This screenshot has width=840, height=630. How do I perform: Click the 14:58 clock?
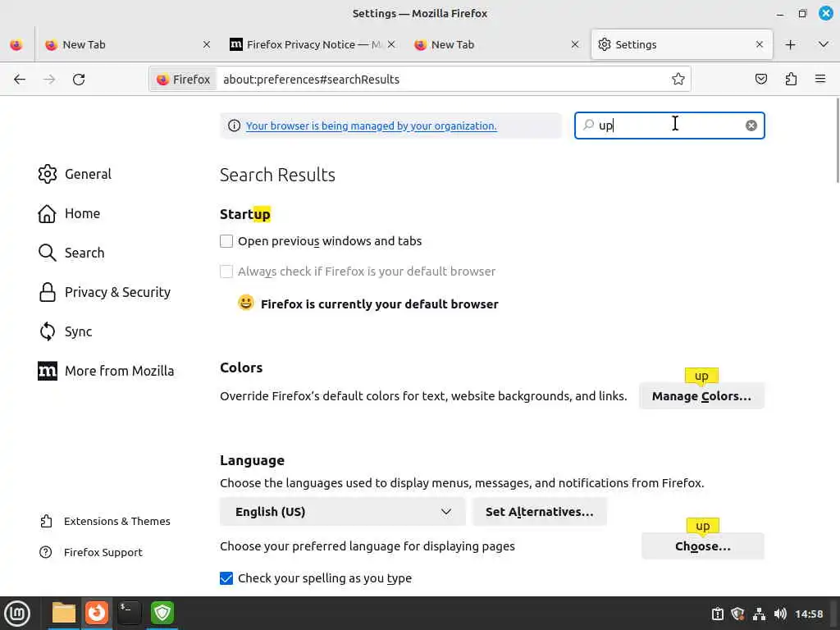click(809, 614)
